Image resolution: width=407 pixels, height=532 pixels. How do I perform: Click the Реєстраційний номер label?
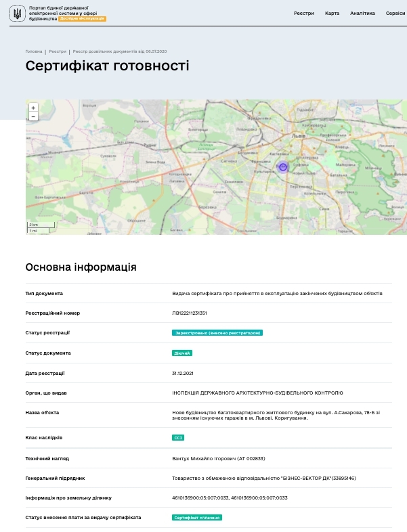coord(53,313)
